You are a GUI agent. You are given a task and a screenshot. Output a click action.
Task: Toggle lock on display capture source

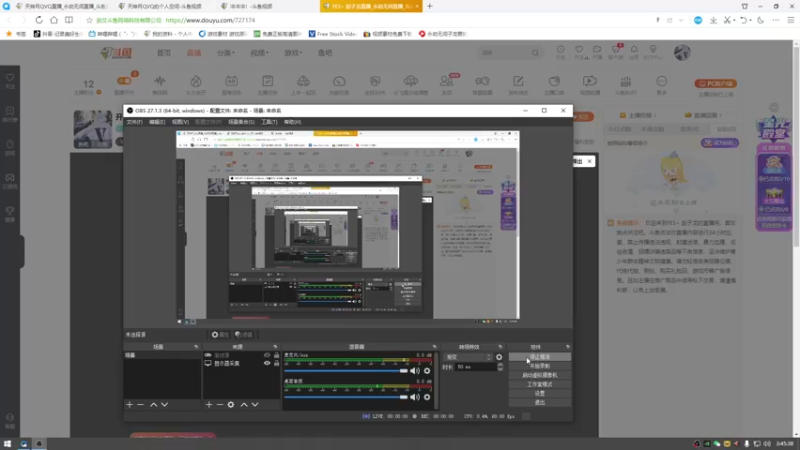tap(277, 363)
